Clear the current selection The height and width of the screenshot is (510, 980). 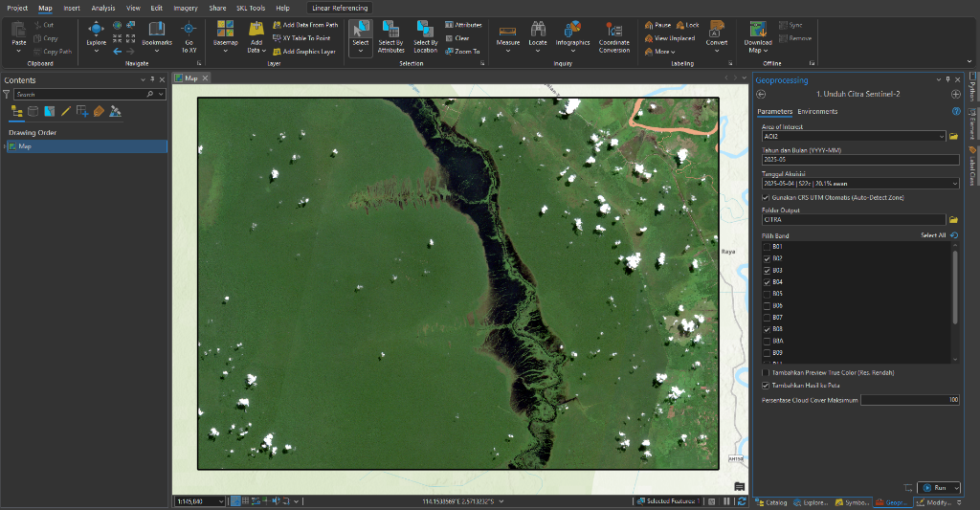pos(457,38)
